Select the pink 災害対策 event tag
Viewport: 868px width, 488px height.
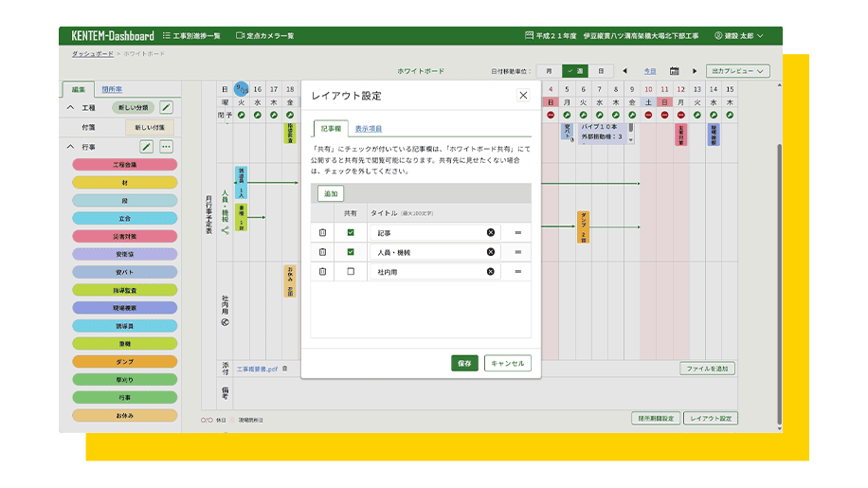click(124, 236)
